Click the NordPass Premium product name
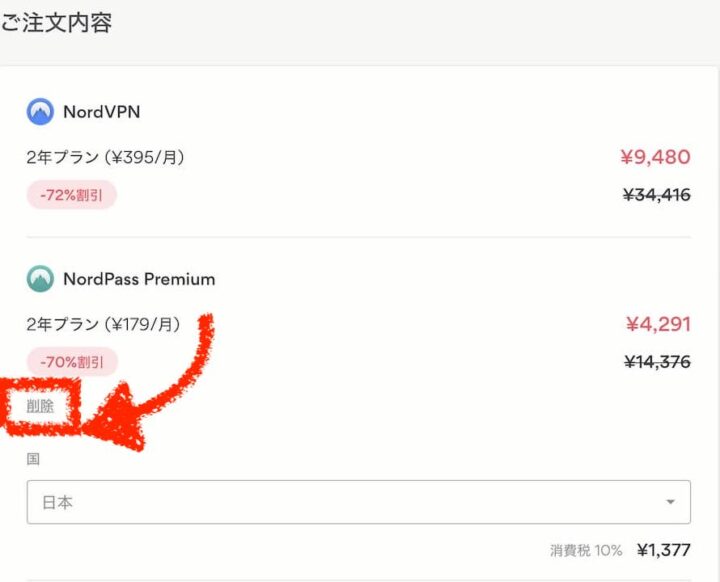 [139, 279]
